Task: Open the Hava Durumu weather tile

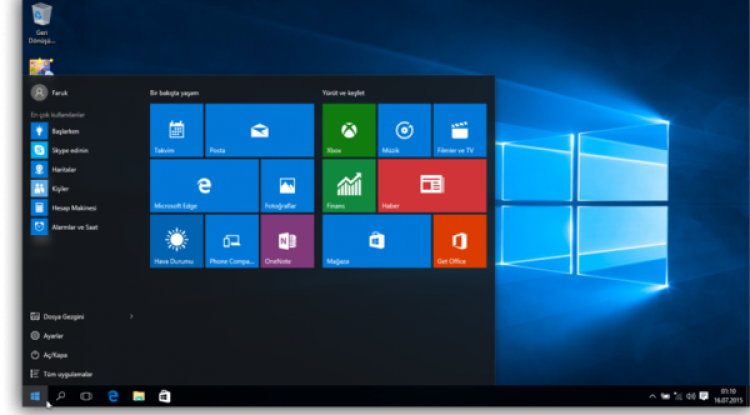Action: pyautogui.click(x=176, y=241)
